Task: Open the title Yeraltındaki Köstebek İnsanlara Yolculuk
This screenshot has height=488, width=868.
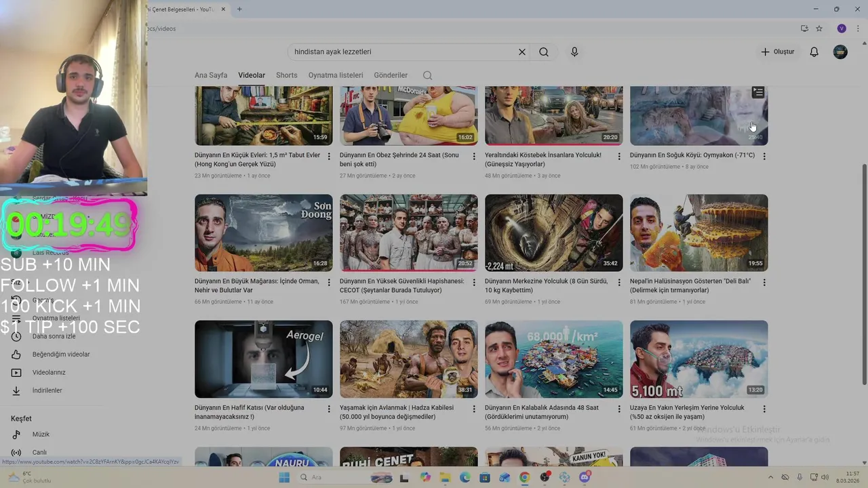Action: (x=543, y=159)
